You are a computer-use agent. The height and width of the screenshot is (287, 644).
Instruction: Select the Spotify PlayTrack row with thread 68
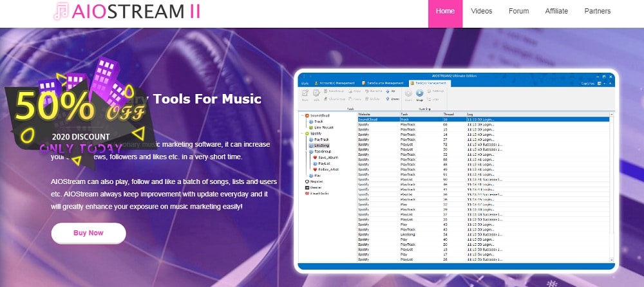(x=484, y=124)
